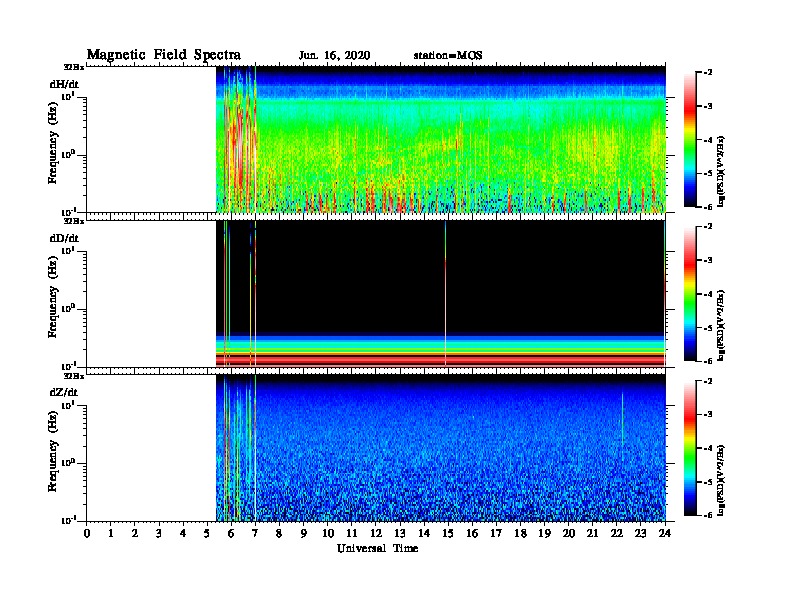
Task: Click the log(PSD) unit label of dZ/dt color bar
Action: point(721,480)
